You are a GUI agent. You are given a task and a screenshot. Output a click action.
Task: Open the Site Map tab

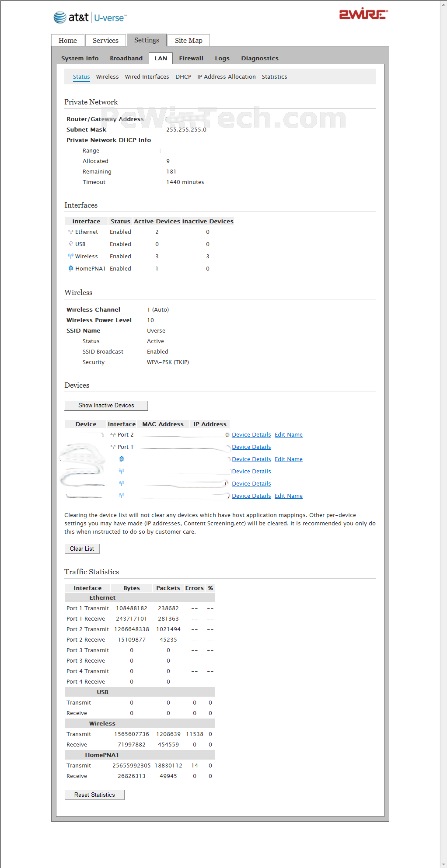coord(189,40)
